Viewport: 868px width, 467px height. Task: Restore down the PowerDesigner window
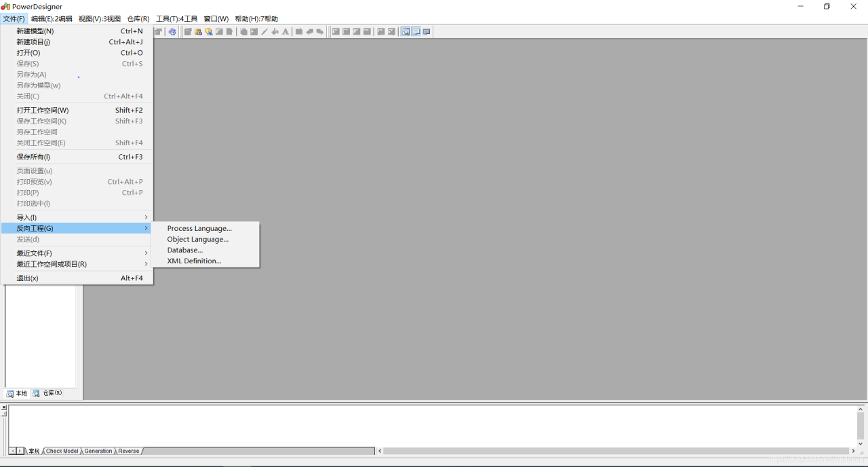827,7
